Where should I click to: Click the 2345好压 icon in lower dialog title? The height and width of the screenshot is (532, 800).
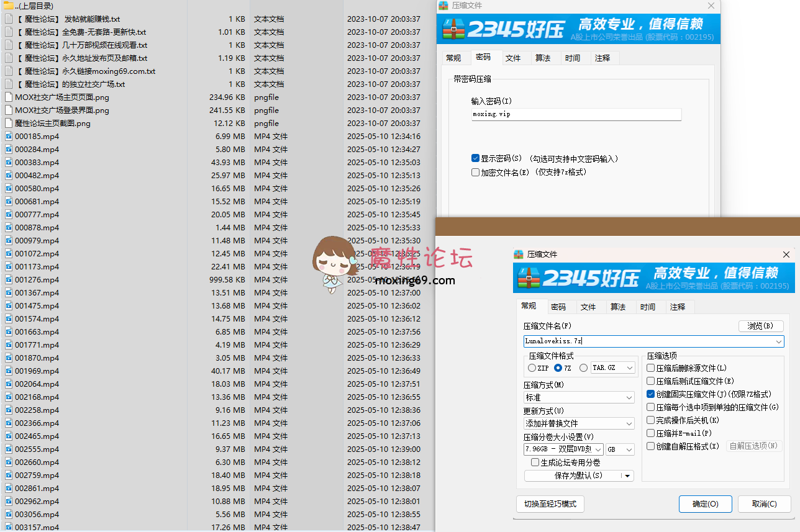coord(519,255)
